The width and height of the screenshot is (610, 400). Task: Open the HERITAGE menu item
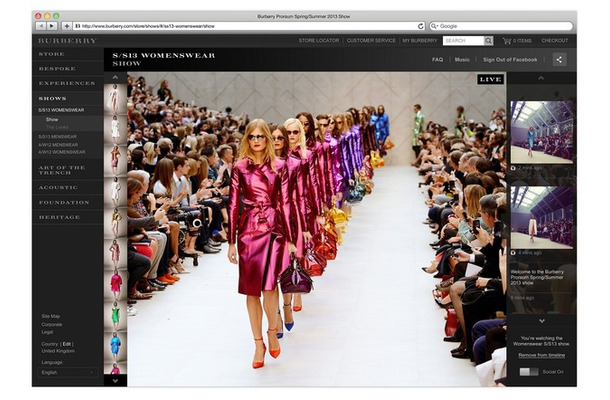point(59,217)
